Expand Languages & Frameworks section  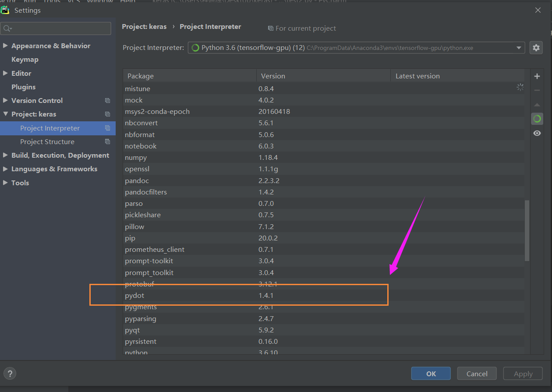5,169
